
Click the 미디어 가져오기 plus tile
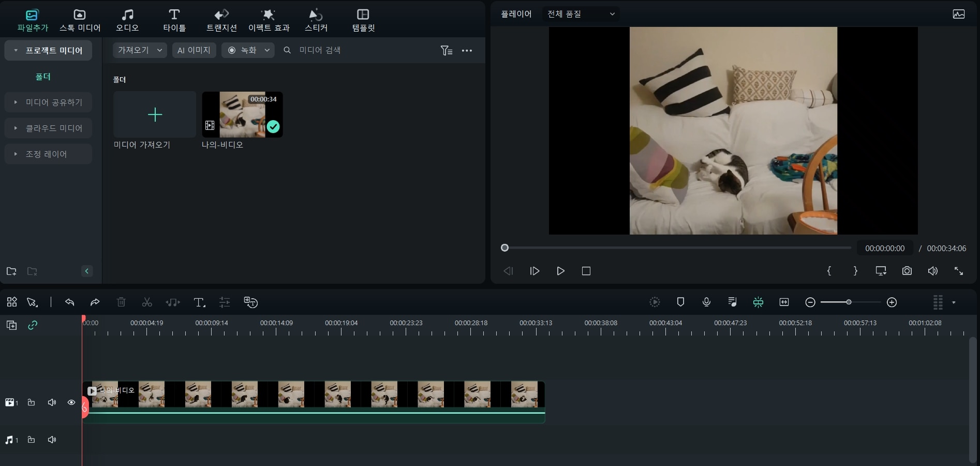(155, 114)
